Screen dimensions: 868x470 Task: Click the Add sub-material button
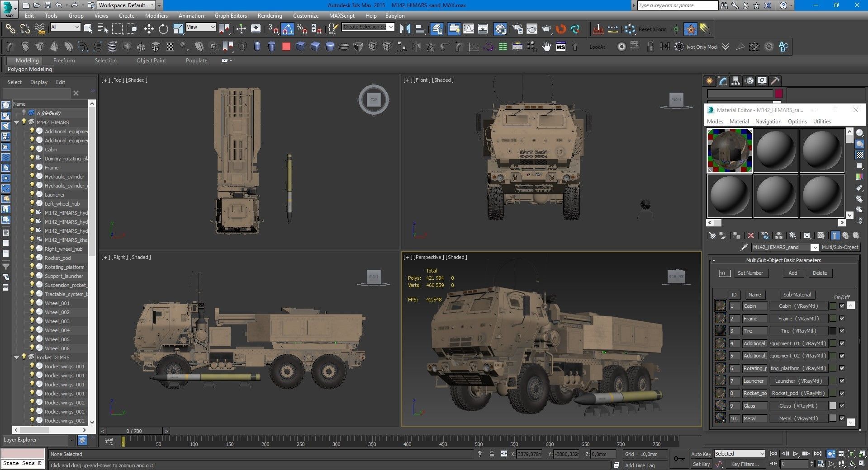[793, 273]
